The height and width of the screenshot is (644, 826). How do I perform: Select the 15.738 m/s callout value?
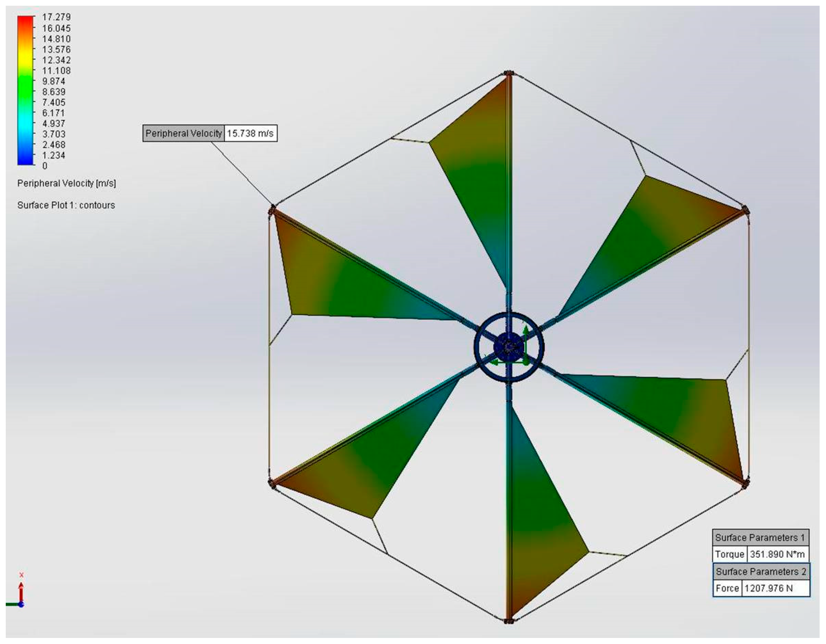(x=251, y=133)
